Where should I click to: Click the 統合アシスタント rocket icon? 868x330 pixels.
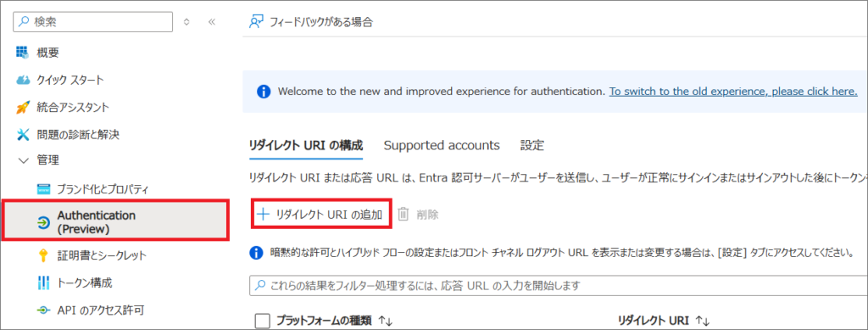point(23,108)
